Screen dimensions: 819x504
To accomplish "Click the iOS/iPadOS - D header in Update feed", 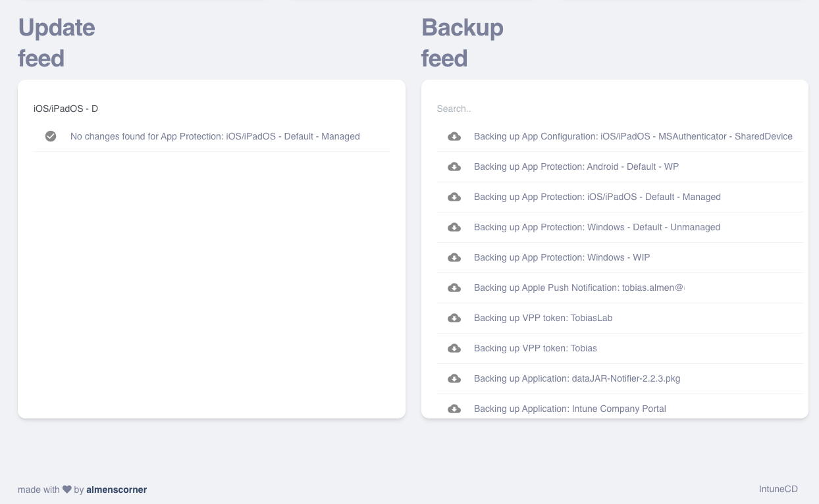I will [x=66, y=109].
